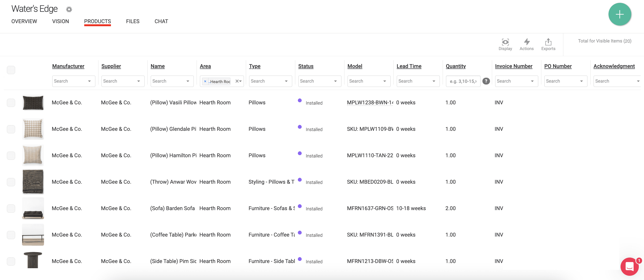Click the Installed purple status dot for Hamilton Pillow
This screenshot has width=644, height=280.
coord(300,153)
